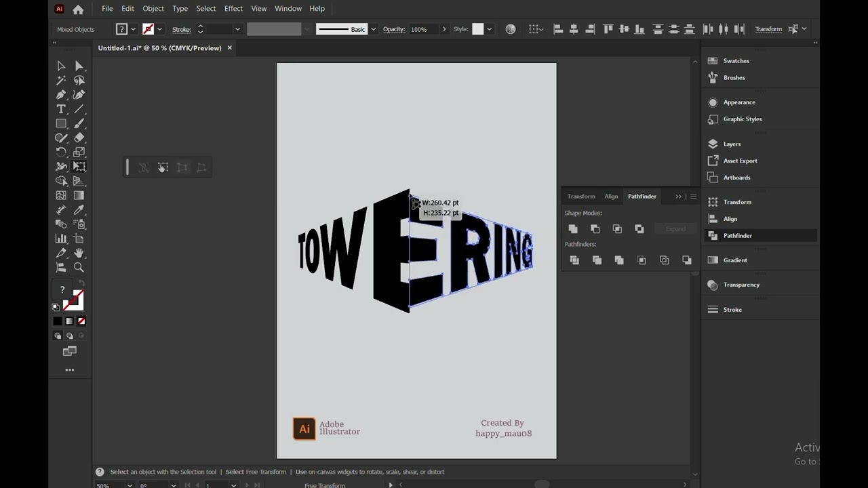Screen dimensions: 868x488
Task: Activate Free Transform mode in widget
Action: click(x=163, y=167)
